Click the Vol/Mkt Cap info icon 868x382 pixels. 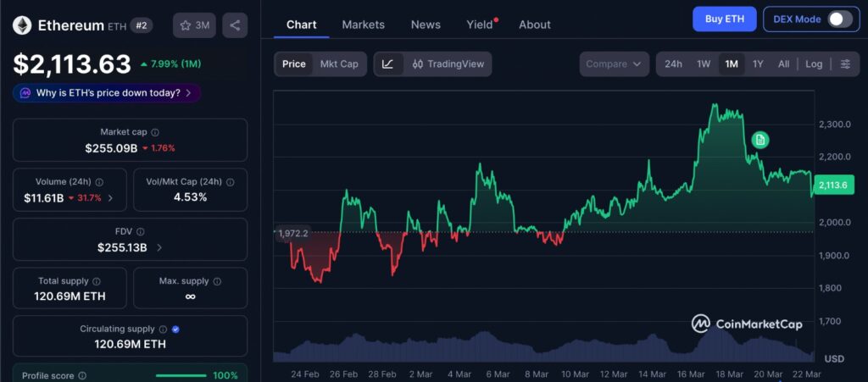[231, 182]
